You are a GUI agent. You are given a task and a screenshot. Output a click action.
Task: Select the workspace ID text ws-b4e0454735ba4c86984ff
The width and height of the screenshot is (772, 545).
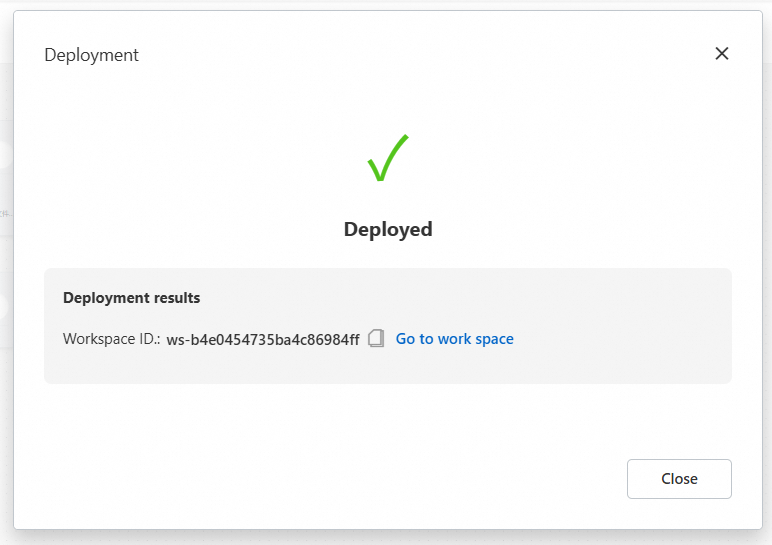(263, 340)
